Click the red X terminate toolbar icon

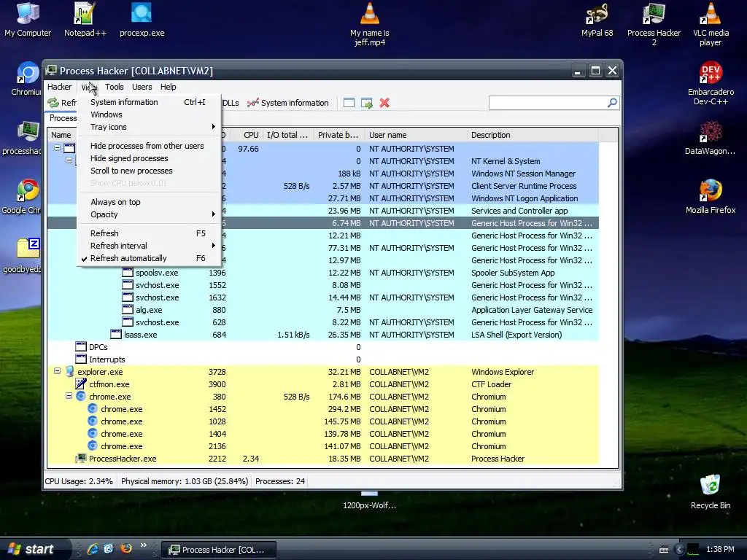click(x=384, y=103)
